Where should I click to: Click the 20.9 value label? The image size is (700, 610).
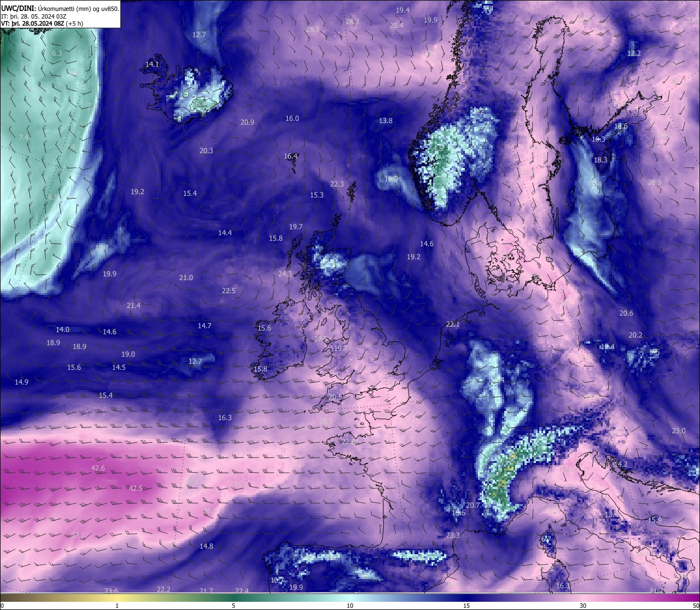pos(247,122)
